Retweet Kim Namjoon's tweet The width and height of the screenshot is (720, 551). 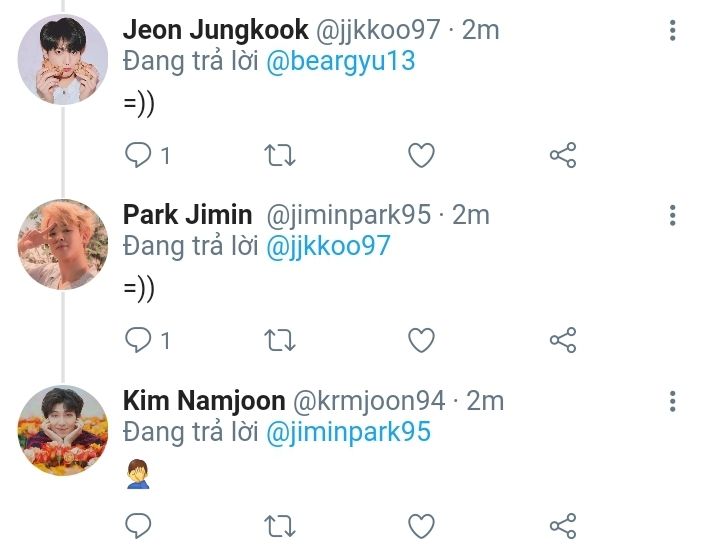point(279,525)
